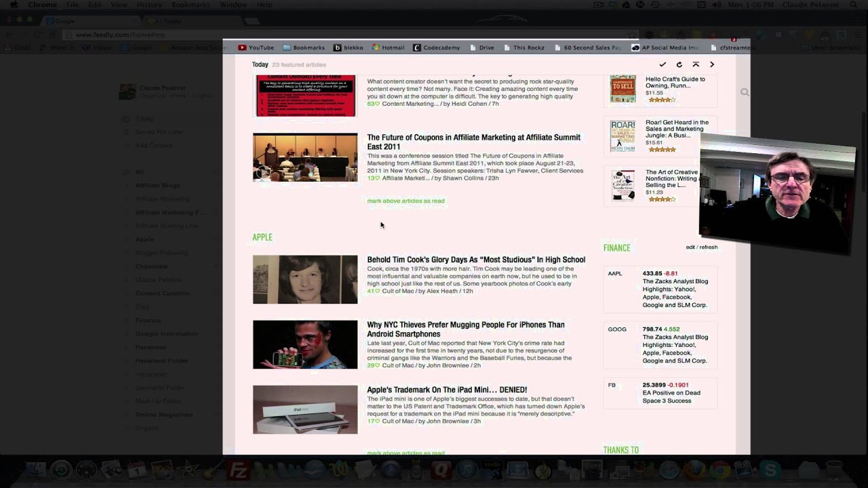Click the ROAR! book cover image
The image size is (868, 488).
tap(623, 137)
